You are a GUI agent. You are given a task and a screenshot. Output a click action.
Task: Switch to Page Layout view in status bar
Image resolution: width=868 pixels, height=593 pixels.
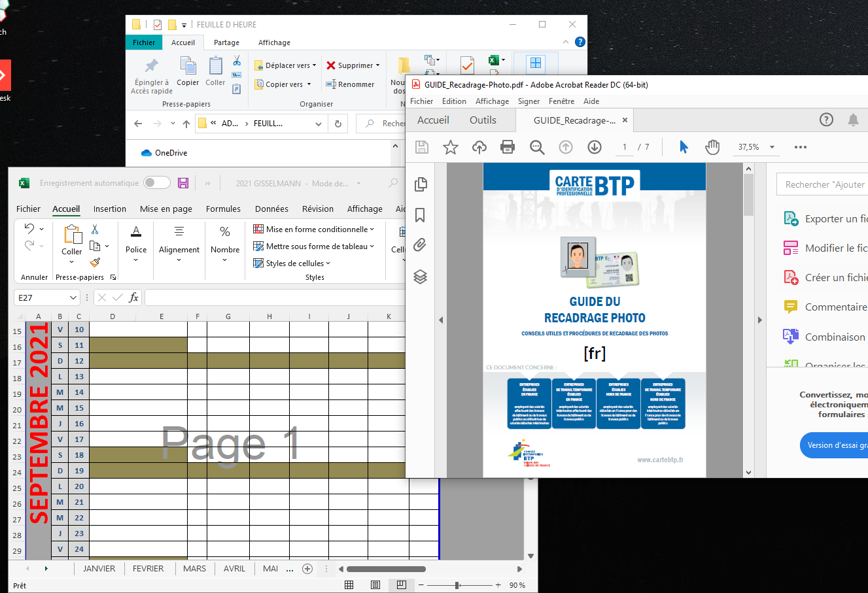coord(375,585)
